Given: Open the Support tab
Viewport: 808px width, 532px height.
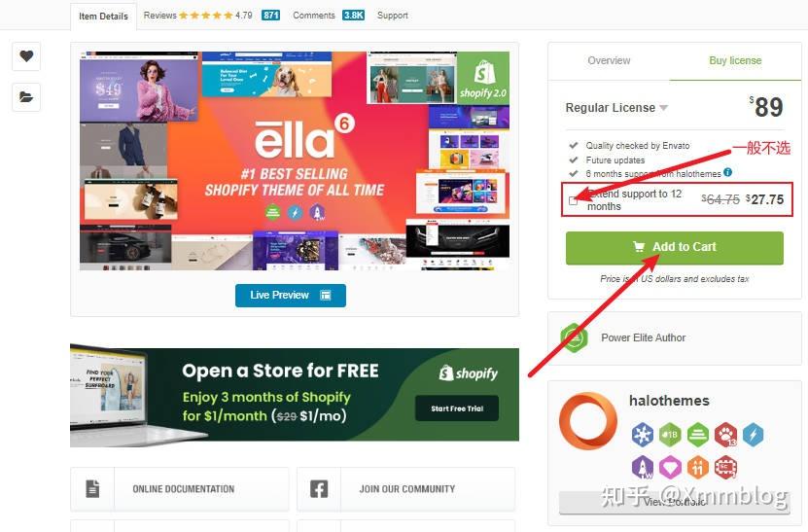Looking at the screenshot, I should (392, 16).
